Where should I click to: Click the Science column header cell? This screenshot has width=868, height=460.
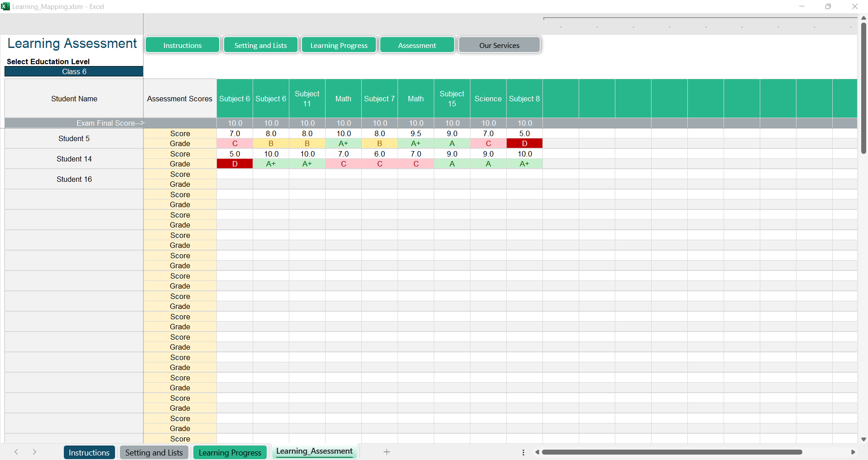(x=488, y=99)
